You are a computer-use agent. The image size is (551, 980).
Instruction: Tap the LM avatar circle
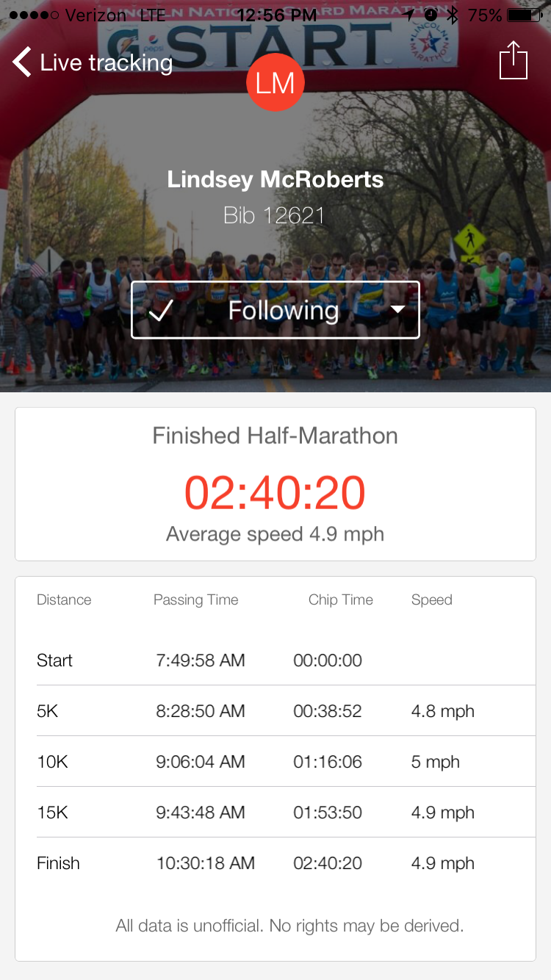pos(275,83)
